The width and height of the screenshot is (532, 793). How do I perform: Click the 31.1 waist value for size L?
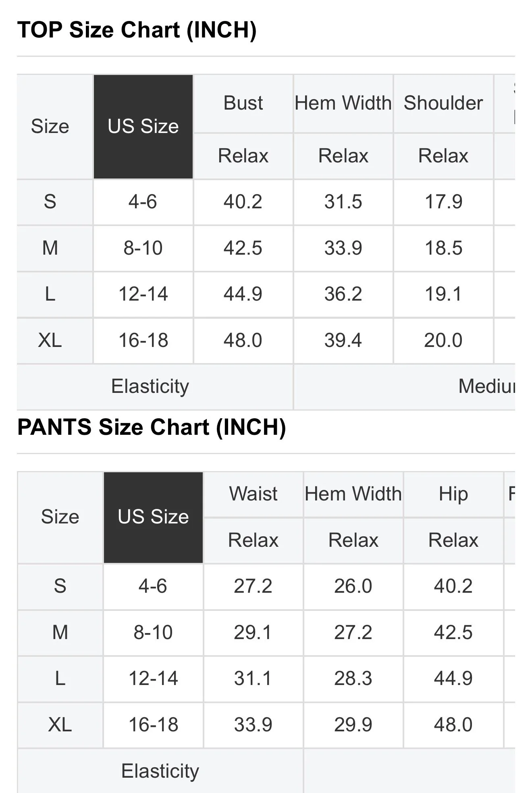[253, 679]
